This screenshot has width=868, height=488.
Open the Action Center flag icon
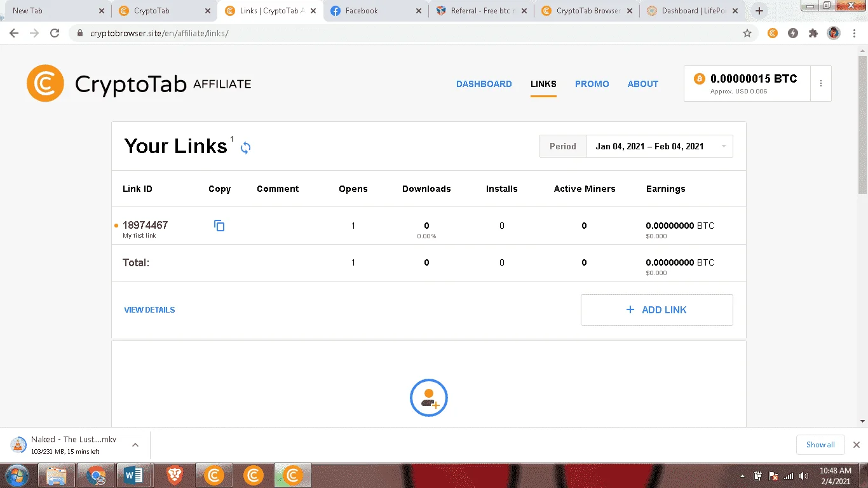coord(773,475)
